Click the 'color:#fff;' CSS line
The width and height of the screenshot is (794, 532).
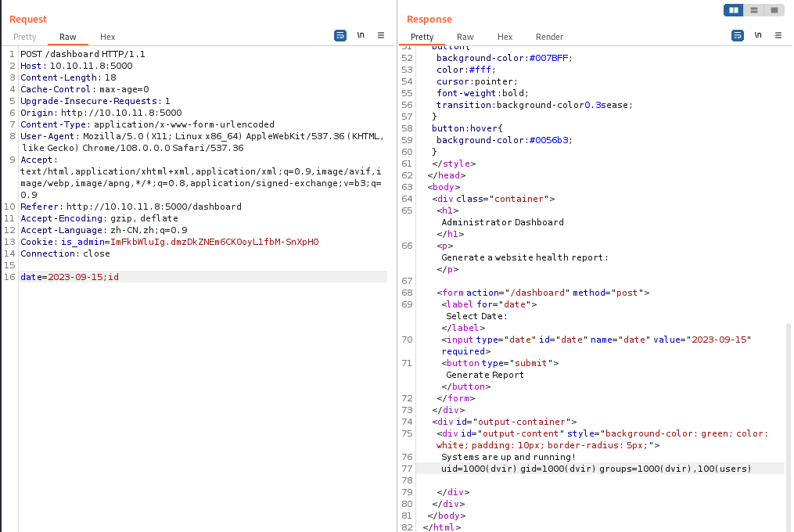tap(466, 70)
